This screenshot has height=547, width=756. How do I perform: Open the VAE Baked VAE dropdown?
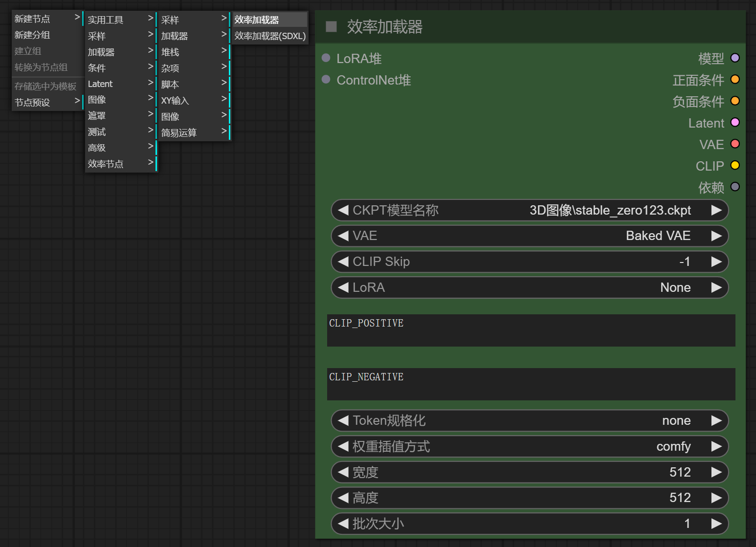click(530, 236)
